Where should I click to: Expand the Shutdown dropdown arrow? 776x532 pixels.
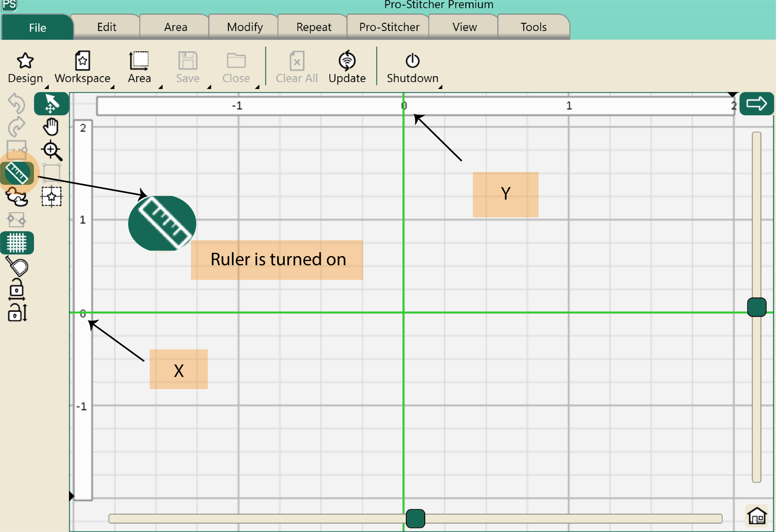click(x=440, y=87)
